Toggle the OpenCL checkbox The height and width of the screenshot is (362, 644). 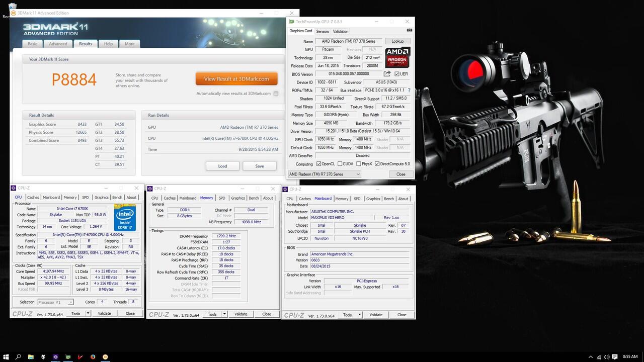pos(318,164)
